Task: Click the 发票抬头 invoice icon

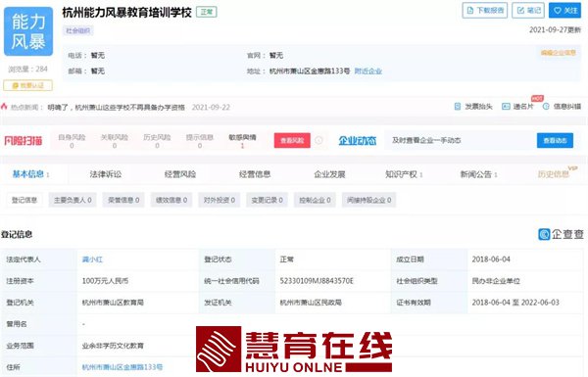Action: point(457,107)
